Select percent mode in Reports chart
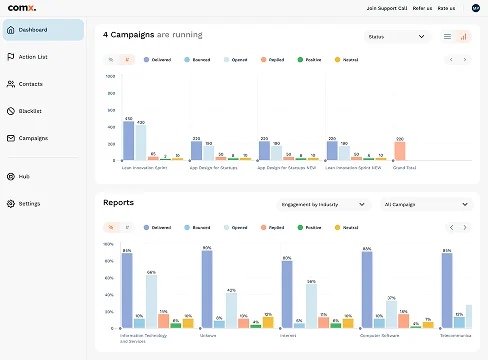Image resolution: width=488 pixels, height=360 pixels. click(111, 227)
